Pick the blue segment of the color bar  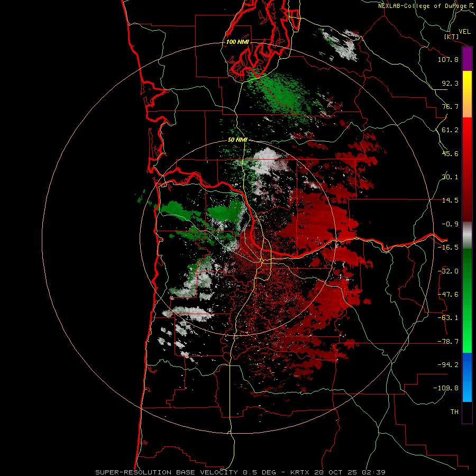(467, 377)
